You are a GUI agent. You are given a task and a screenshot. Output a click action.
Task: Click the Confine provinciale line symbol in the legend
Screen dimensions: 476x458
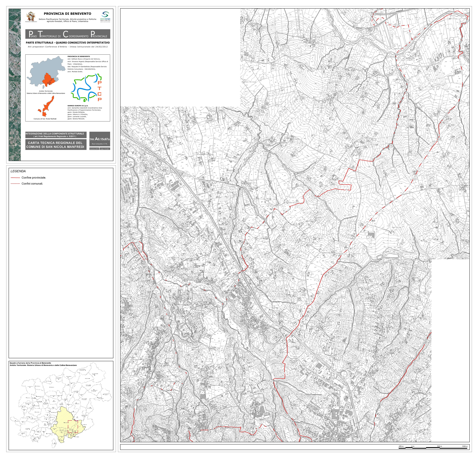click(15, 178)
